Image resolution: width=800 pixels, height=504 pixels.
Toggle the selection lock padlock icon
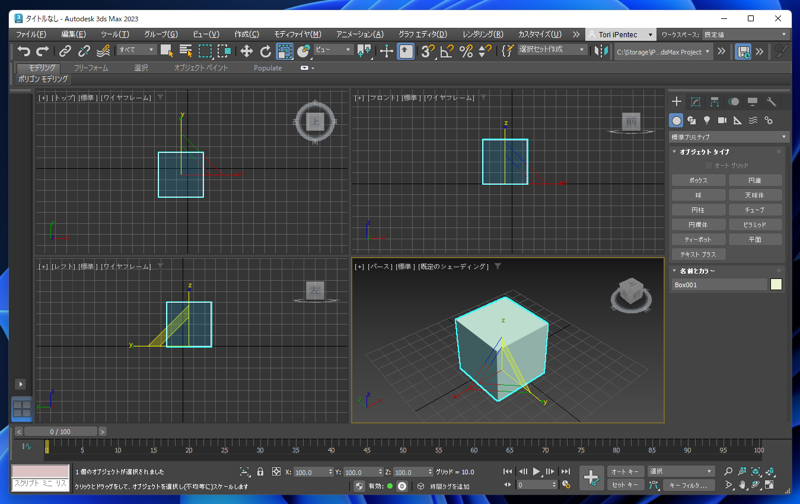click(x=260, y=472)
